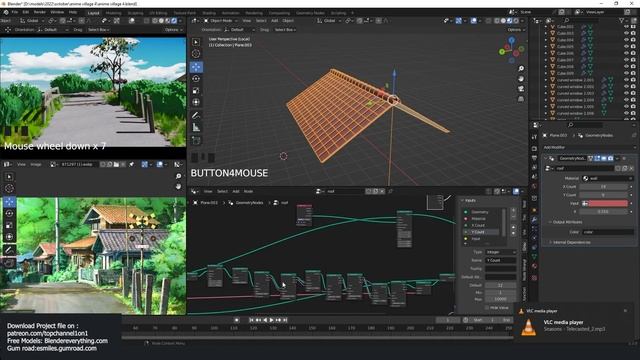
Task: Select the Measure tool in 3D viewport toolbar
Action: pos(196,128)
